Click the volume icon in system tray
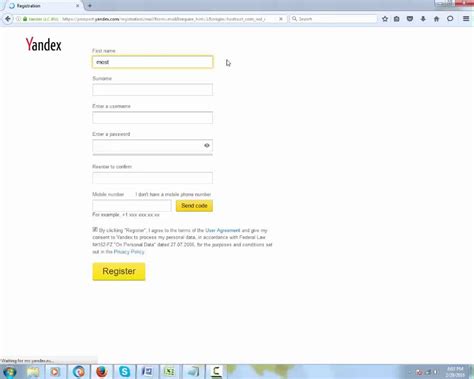Screen dimensions: 474x379 pos(436,372)
